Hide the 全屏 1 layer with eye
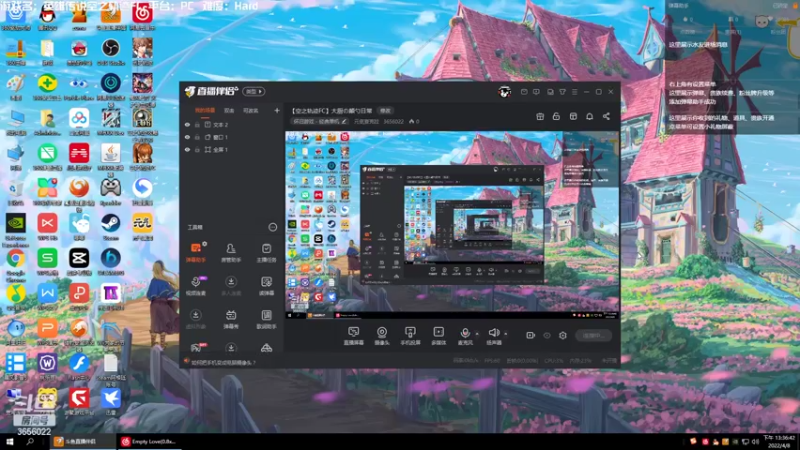 [187, 150]
